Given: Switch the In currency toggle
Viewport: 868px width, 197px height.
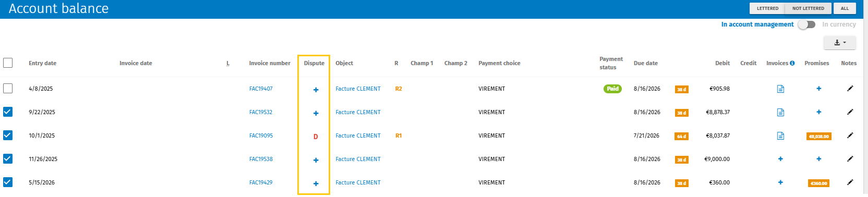Looking at the screenshot, I should coord(806,24).
